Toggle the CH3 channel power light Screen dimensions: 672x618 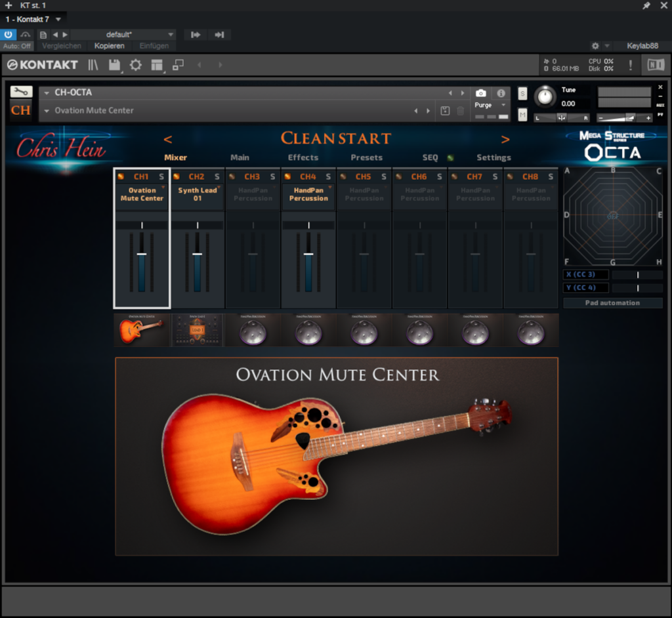232,176
